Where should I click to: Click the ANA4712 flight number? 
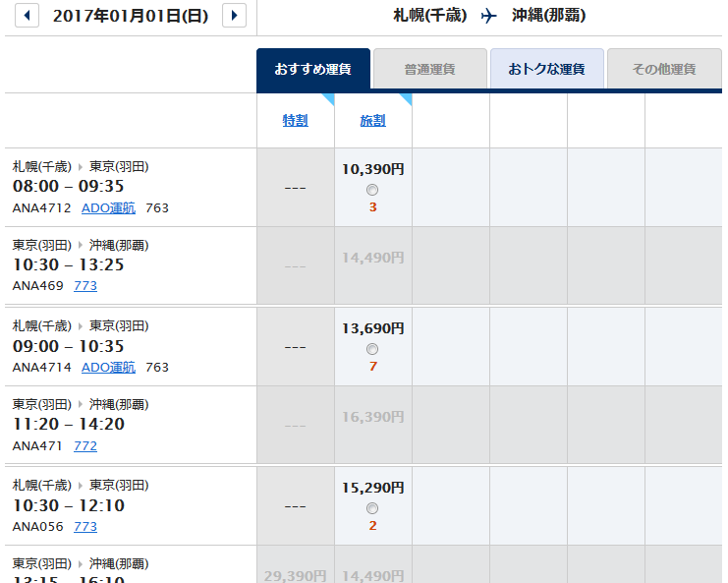point(42,207)
